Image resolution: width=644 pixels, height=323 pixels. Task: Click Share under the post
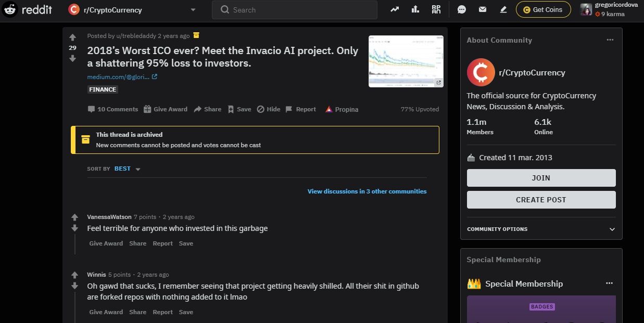pyautogui.click(x=207, y=109)
